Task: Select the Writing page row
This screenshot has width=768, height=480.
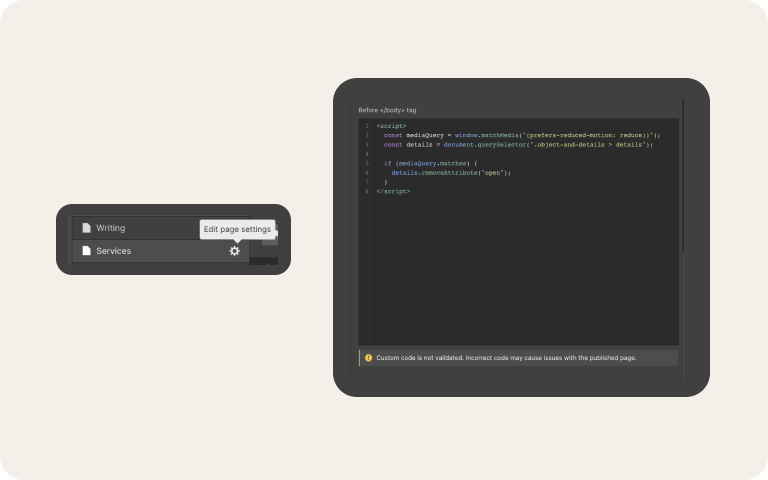Action: 161,228
